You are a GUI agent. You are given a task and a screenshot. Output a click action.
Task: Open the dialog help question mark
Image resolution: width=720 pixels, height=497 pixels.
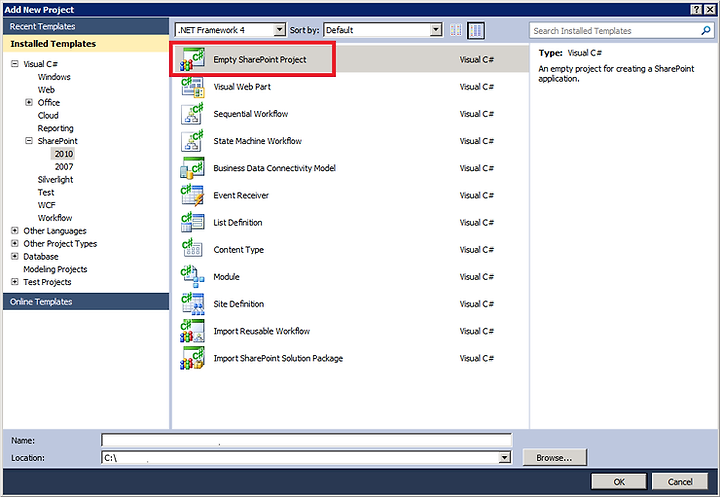pyautogui.click(x=696, y=10)
